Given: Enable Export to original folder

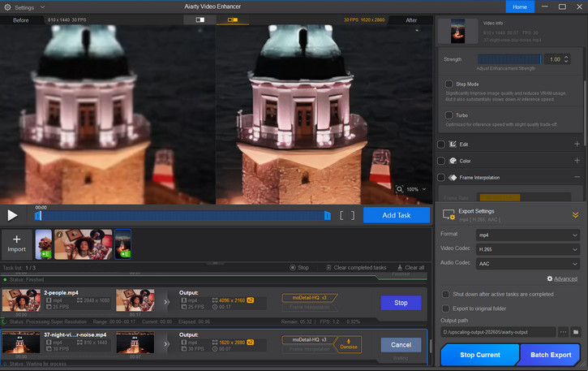Looking at the screenshot, I should [445, 308].
